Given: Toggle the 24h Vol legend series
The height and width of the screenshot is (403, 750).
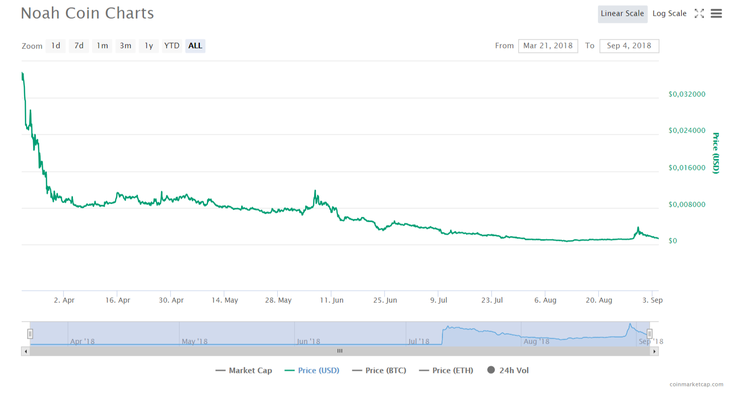Looking at the screenshot, I should tap(507, 371).
